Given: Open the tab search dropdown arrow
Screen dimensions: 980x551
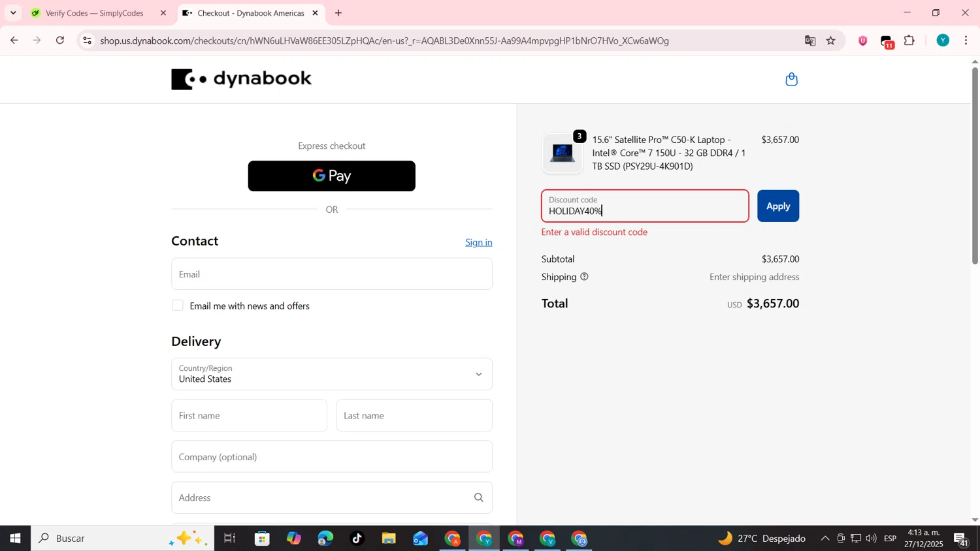Looking at the screenshot, I should tap(13, 13).
